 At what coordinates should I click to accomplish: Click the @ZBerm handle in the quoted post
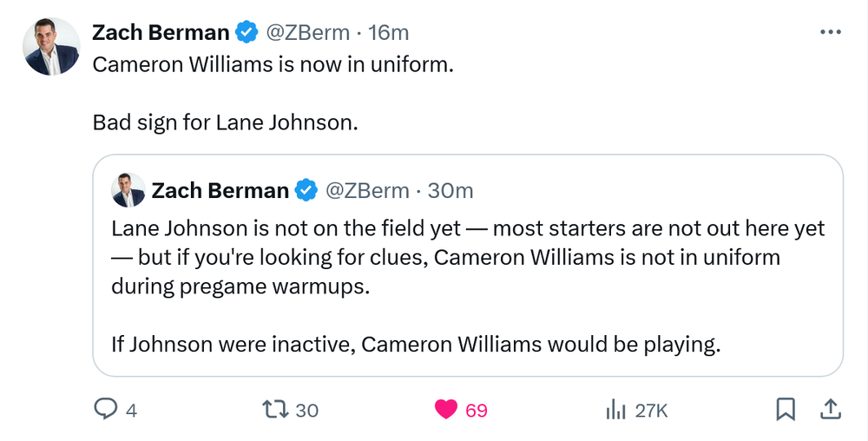[x=367, y=190]
